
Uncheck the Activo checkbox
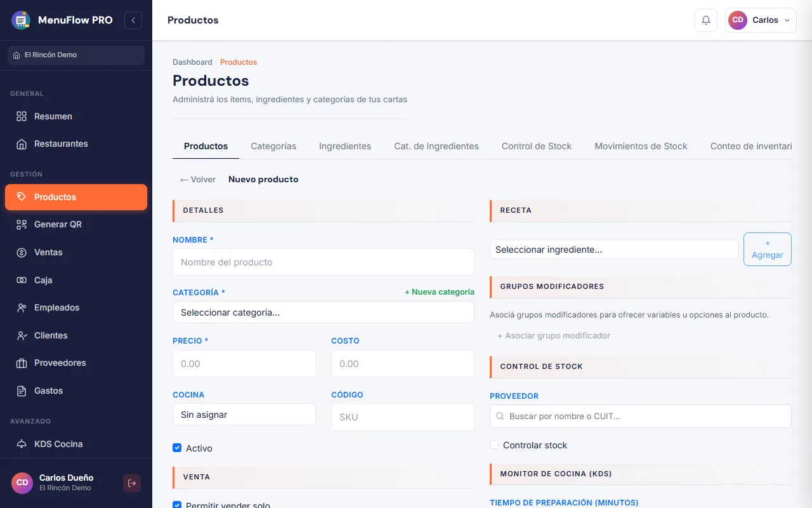[x=177, y=448]
